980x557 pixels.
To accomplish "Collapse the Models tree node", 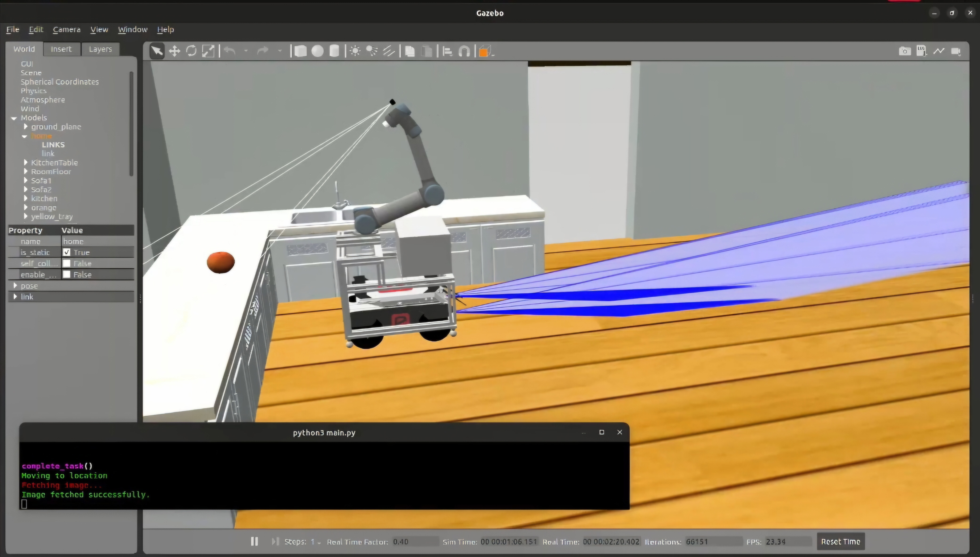I will pyautogui.click(x=14, y=118).
